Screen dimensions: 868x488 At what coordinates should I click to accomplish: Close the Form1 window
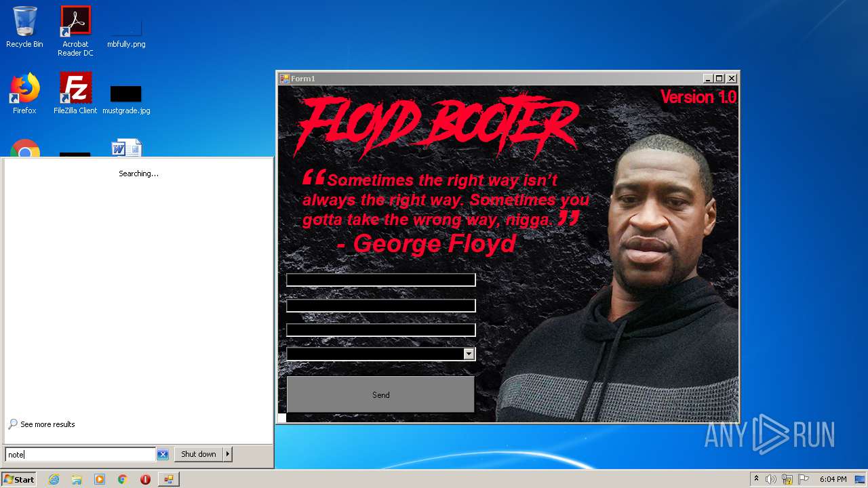click(732, 79)
